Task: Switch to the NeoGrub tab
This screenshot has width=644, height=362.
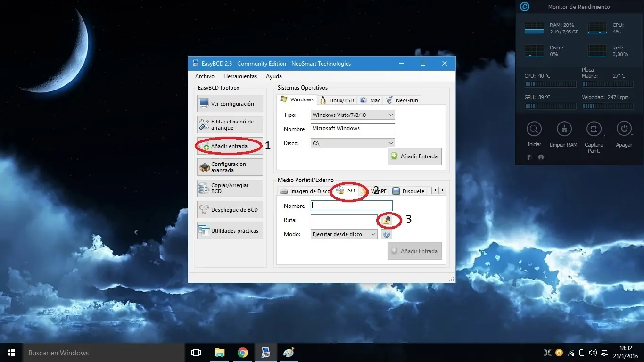Action: coord(402,100)
